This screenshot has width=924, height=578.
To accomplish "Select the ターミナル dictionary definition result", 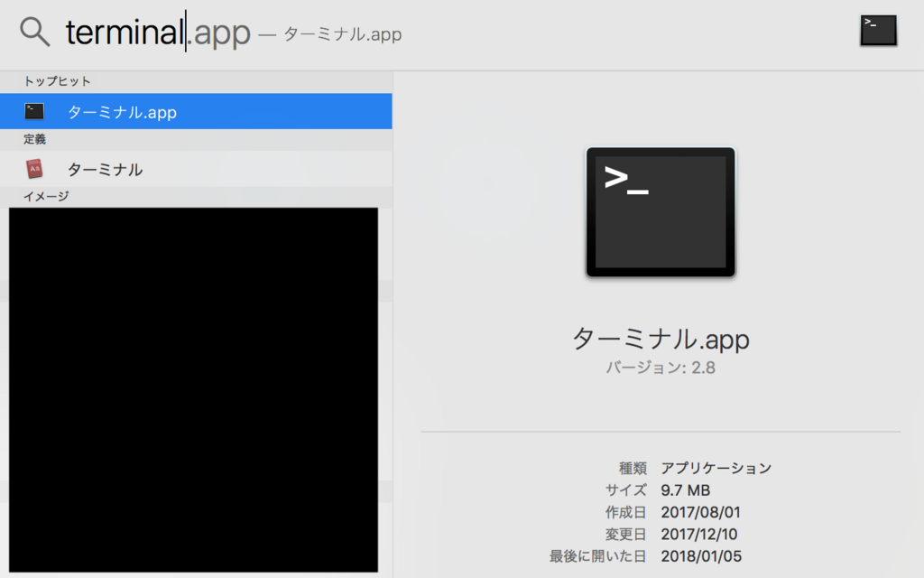I will point(196,169).
